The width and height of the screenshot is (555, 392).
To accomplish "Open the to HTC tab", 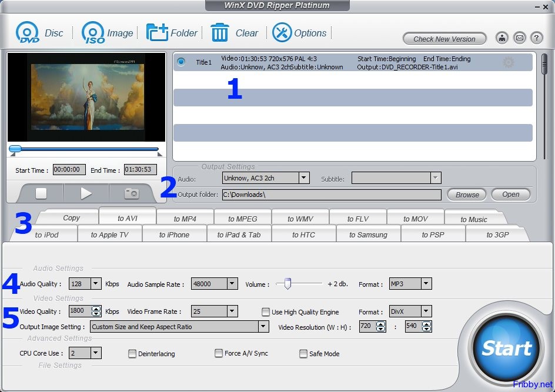I will (x=303, y=234).
